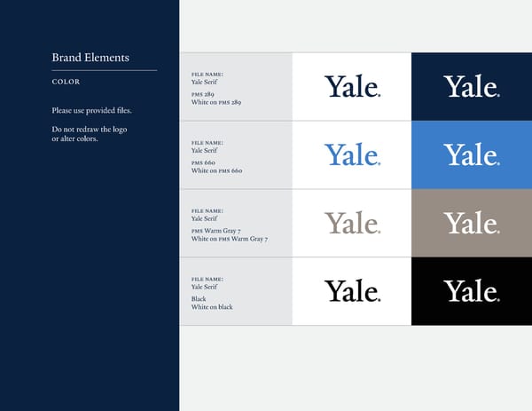This screenshot has width=532, height=411.
Task: Click the 'Do not redraw the logo' note
Action: [88, 130]
